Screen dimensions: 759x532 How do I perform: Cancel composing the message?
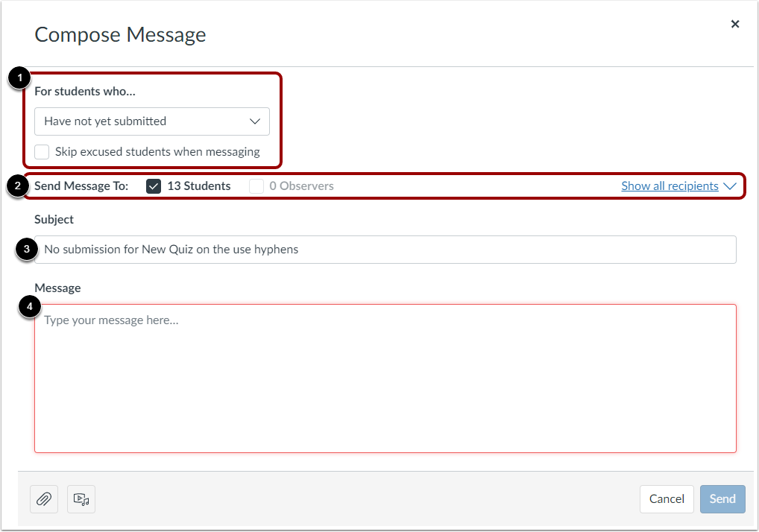pyautogui.click(x=666, y=499)
